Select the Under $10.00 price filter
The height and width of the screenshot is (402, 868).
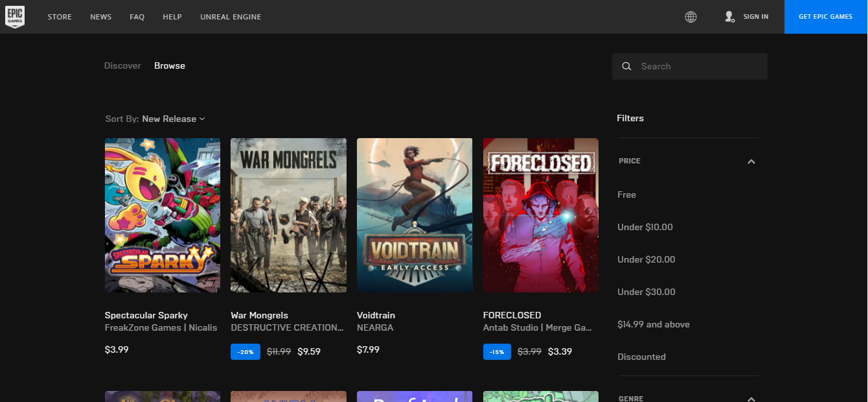pyautogui.click(x=645, y=227)
